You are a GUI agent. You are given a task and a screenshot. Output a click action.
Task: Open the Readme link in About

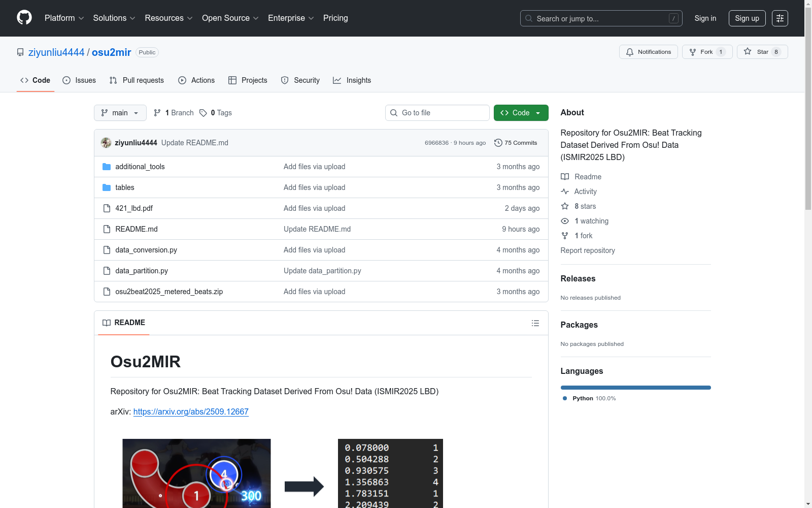(581, 177)
